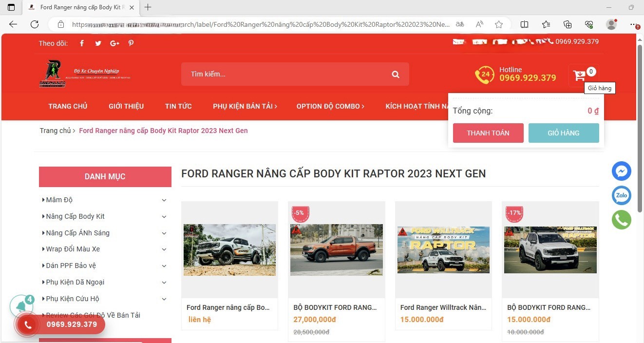Image resolution: width=644 pixels, height=343 pixels.
Task: Click the green phone call bubble
Action: pyautogui.click(x=622, y=220)
